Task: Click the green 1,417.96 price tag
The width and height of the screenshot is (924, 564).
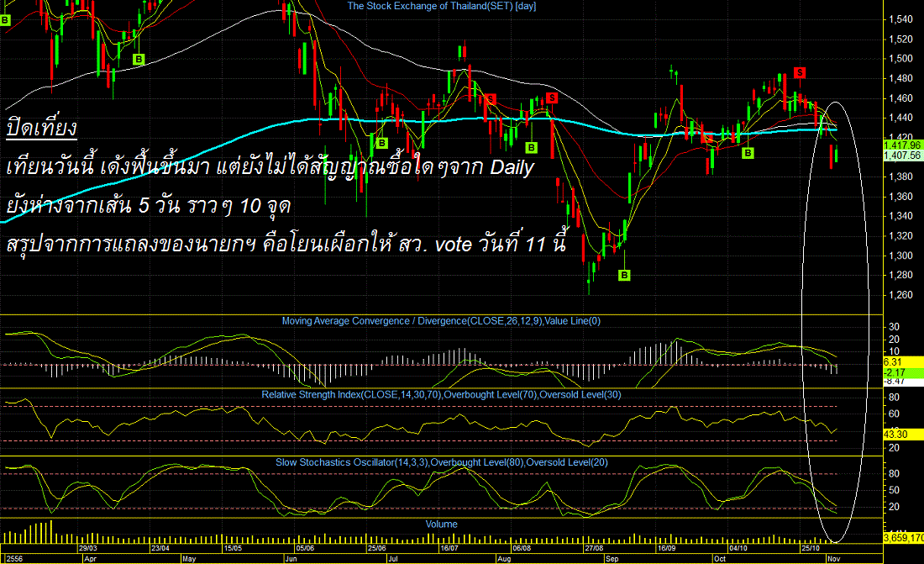Action: 903,145
